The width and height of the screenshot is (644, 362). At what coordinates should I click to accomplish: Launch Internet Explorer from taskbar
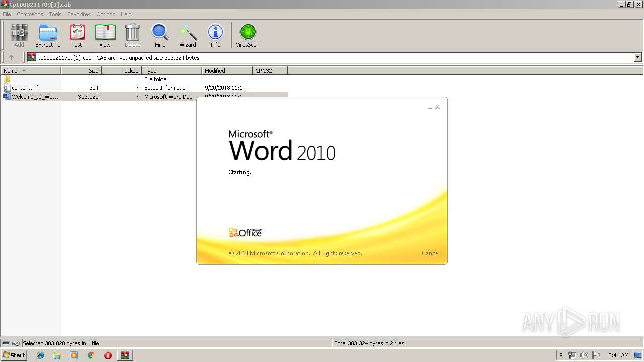[x=40, y=355]
